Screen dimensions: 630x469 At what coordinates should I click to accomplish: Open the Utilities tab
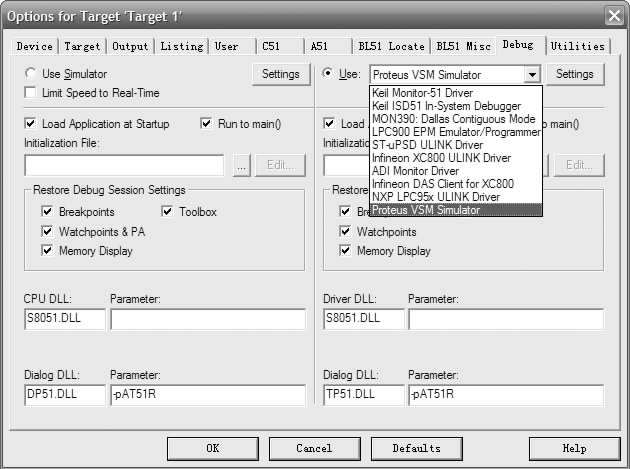pos(577,46)
